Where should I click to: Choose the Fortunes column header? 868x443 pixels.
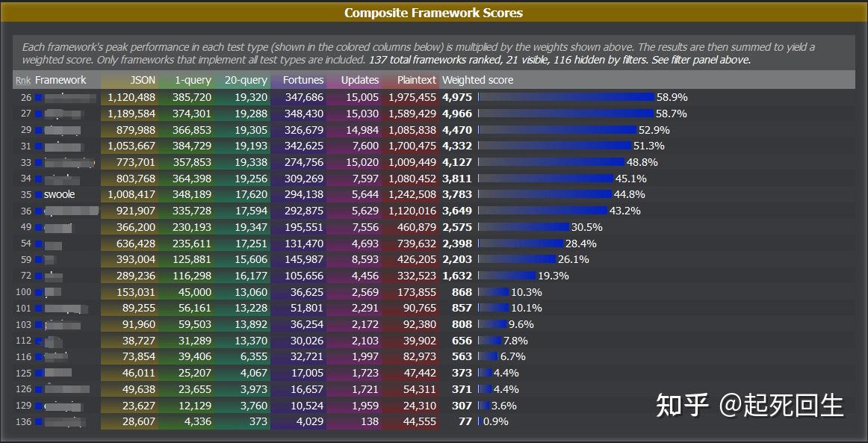tap(303, 80)
